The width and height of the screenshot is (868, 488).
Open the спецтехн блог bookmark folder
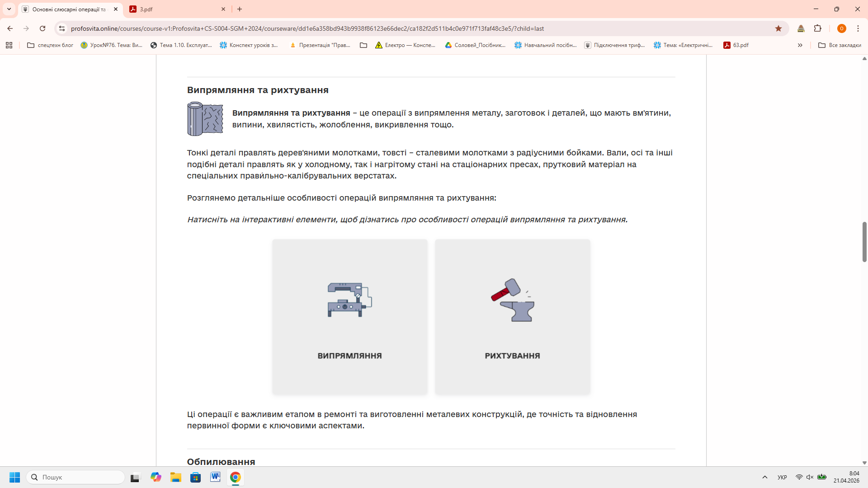pyautogui.click(x=50, y=45)
